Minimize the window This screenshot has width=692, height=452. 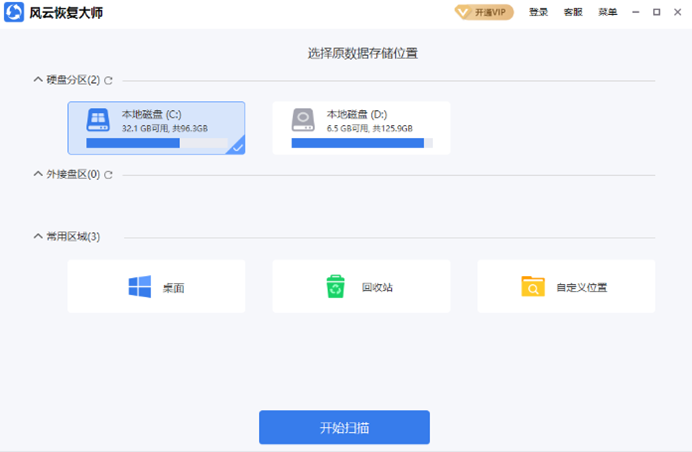[x=636, y=12]
